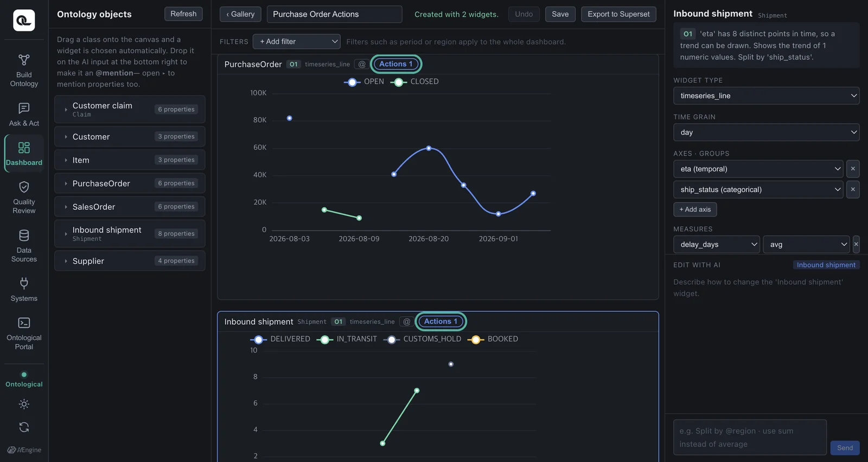Toggle BOOKED series in shipment legend
Screen dimensions: 868x462
493,339
